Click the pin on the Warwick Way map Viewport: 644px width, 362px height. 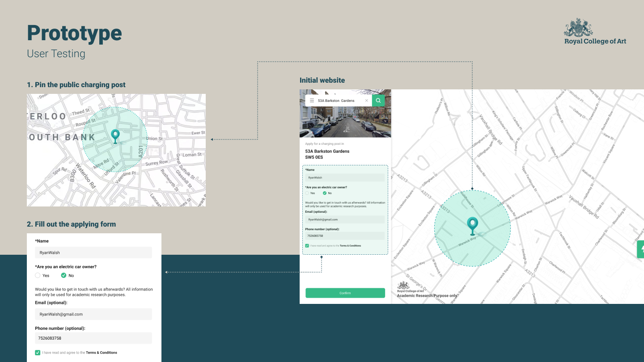click(x=472, y=226)
